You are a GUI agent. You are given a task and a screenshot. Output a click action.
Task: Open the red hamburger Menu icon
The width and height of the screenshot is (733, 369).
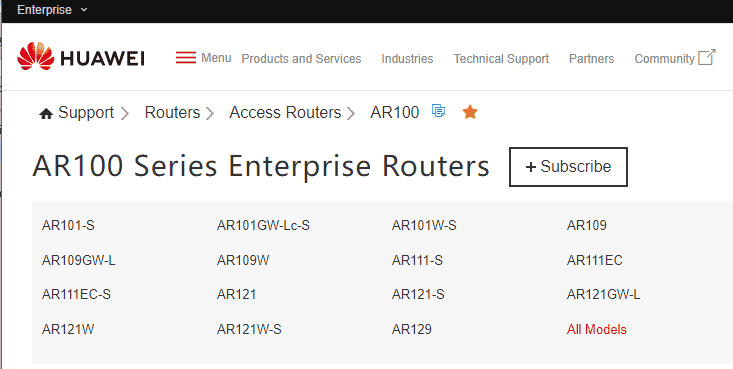tap(186, 58)
